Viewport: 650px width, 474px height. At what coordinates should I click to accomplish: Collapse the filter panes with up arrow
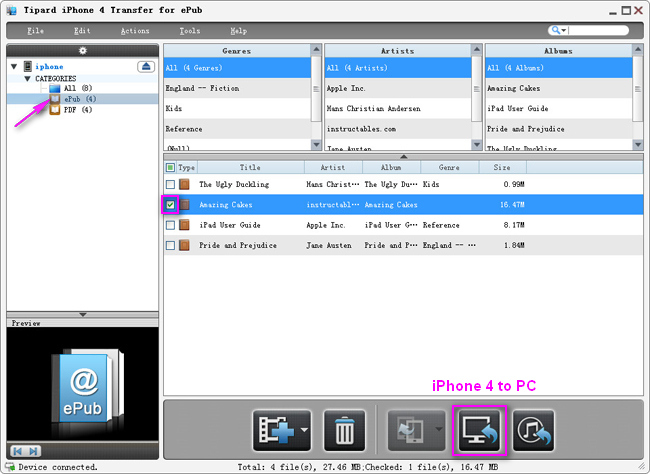pyautogui.click(x=403, y=156)
